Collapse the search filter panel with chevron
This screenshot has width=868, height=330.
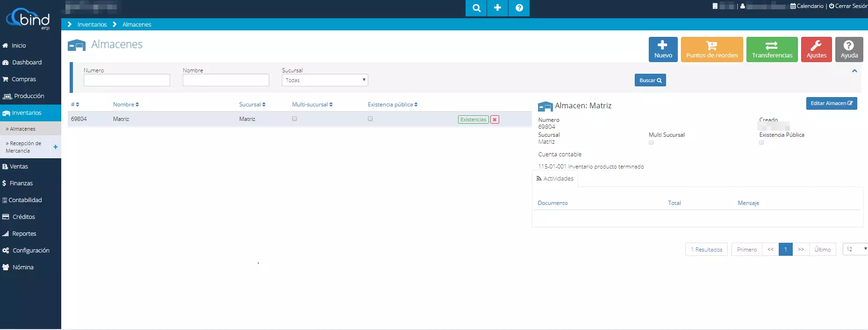(854, 71)
